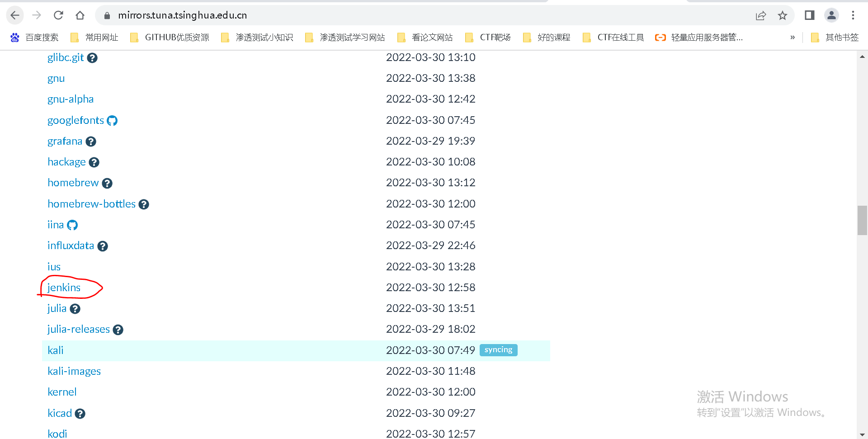Image resolution: width=868 pixels, height=439 pixels.
Task: Open the gnu mirror link
Action: click(x=56, y=78)
